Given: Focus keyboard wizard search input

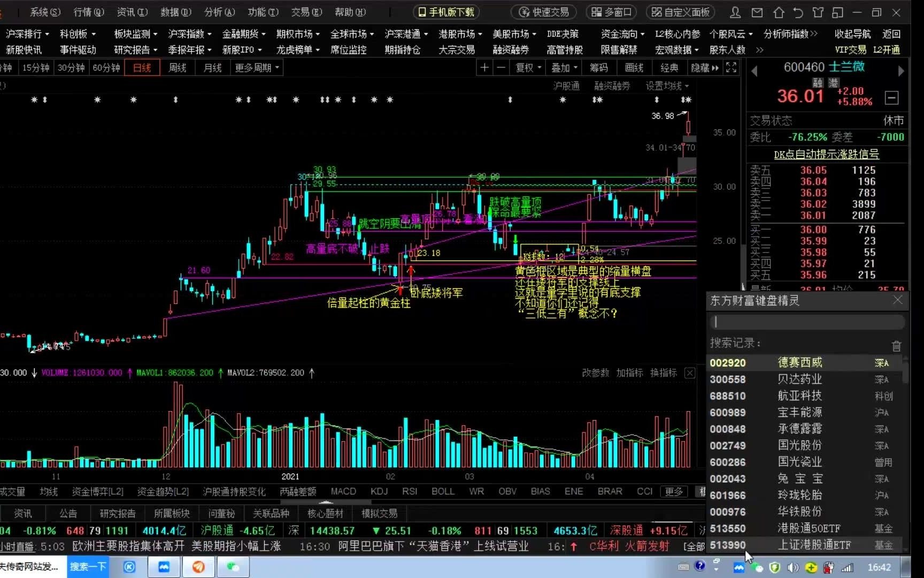Looking at the screenshot, I should click(x=807, y=322).
